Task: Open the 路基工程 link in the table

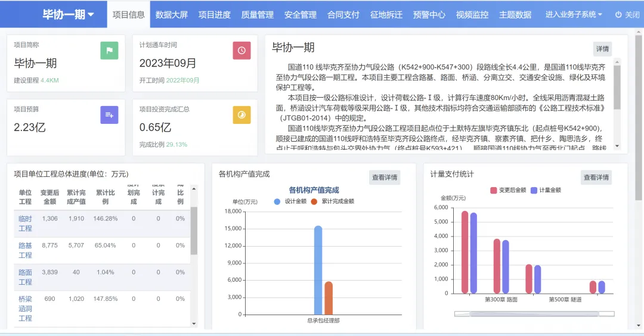Action: tap(25, 250)
